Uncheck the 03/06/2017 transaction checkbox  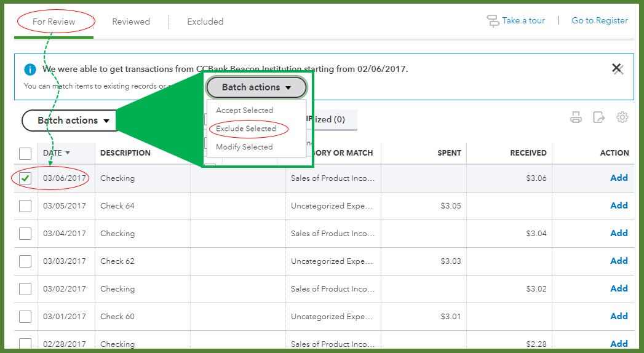(x=25, y=178)
